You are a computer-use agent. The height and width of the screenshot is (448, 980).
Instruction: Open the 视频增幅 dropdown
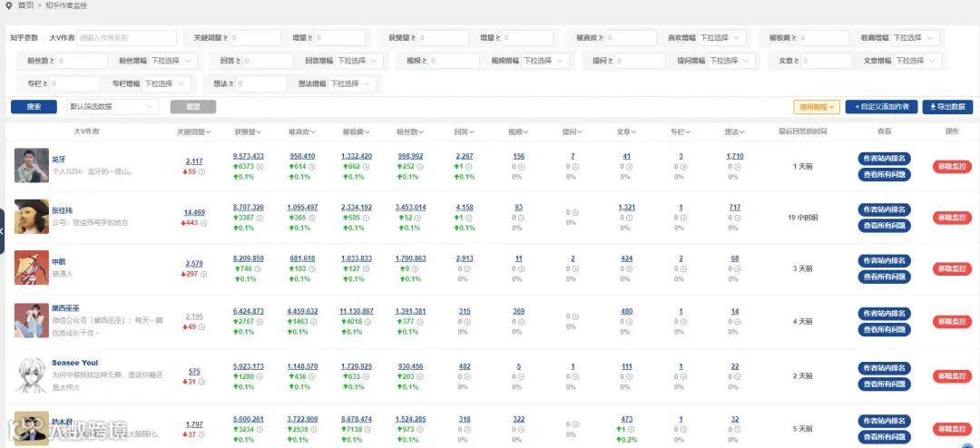pos(545,61)
